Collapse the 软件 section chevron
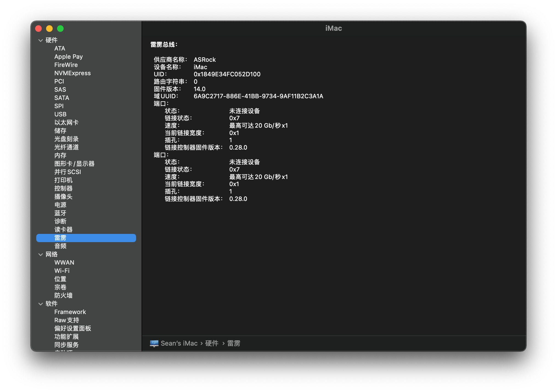The width and height of the screenshot is (557, 392). pyautogui.click(x=41, y=304)
